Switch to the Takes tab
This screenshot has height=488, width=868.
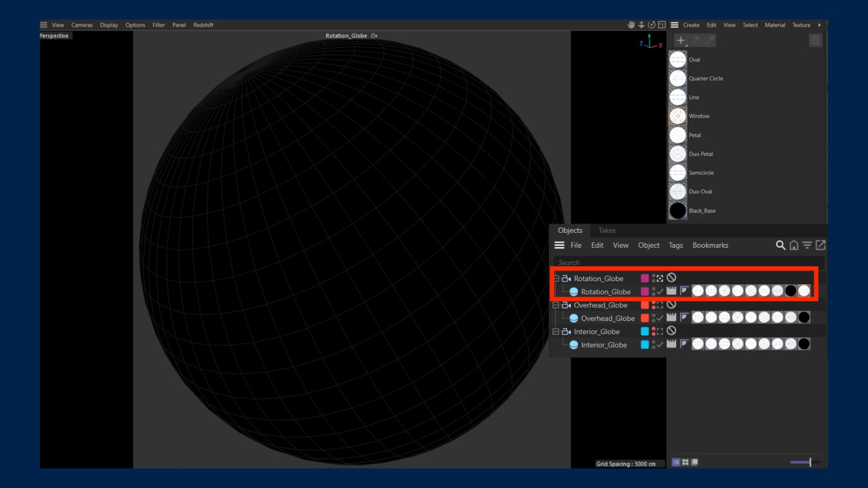tap(607, 230)
